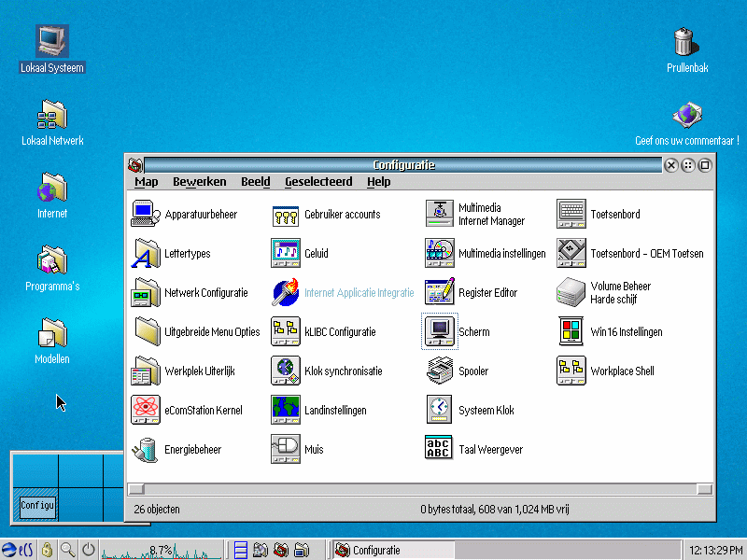The height and width of the screenshot is (560, 747).
Task: Click the lockup padlock taskbar icon
Action: click(x=47, y=550)
